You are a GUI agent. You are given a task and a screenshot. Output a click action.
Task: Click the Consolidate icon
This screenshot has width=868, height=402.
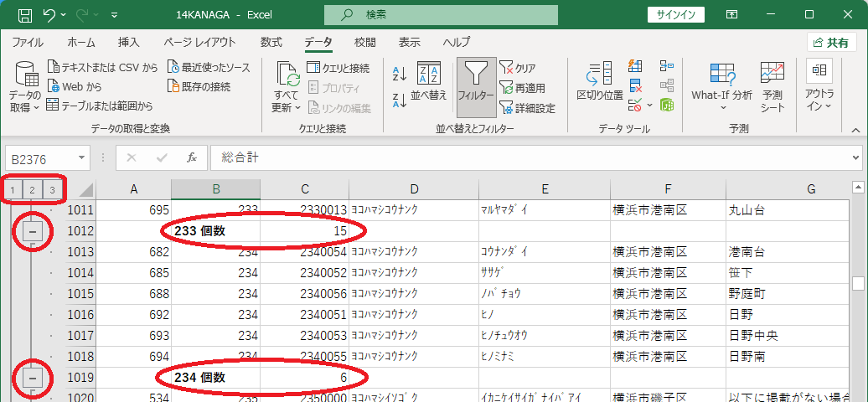[x=667, y=66]
